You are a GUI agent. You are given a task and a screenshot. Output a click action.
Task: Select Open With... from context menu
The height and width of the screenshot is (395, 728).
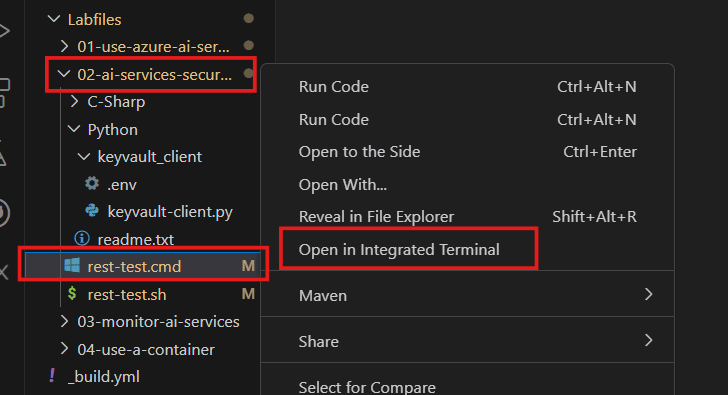[343, 185]
